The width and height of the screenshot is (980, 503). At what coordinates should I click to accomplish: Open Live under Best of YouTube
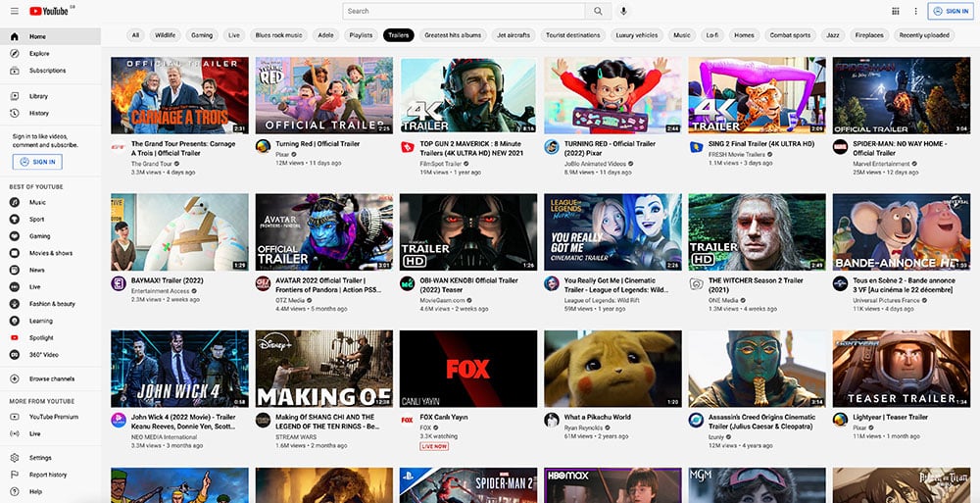pos(50,287)
